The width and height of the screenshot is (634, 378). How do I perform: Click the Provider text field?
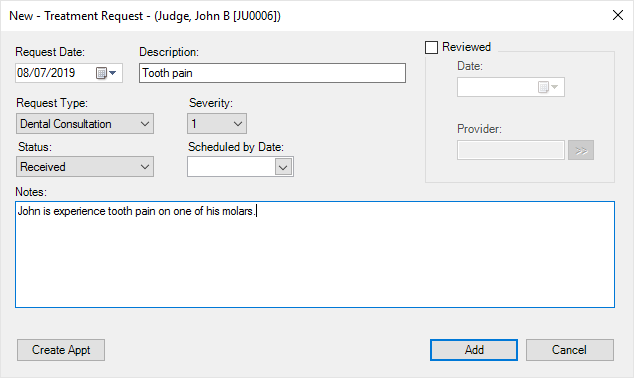click(x=511, y=150)
